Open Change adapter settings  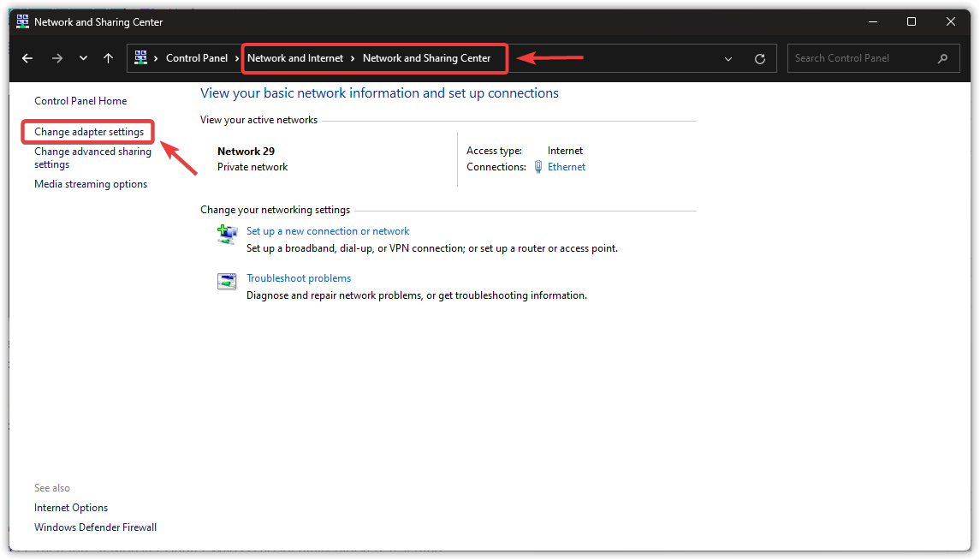coord(89,132)
